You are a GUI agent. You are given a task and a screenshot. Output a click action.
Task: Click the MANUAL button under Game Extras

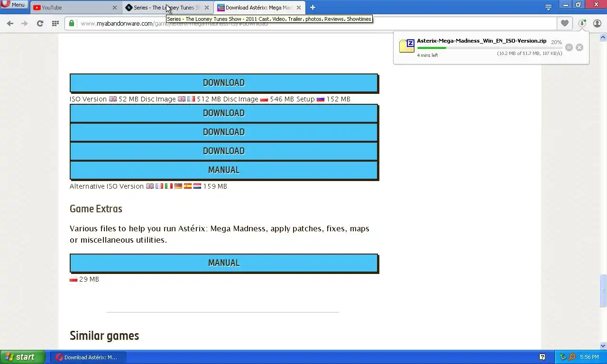click(224, 263)
